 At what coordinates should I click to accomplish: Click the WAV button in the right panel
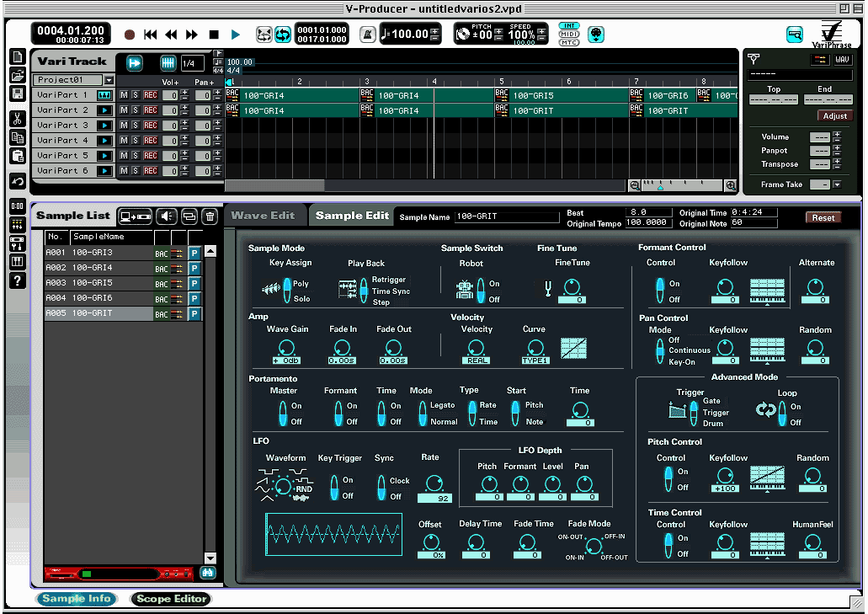pos(842,60)
